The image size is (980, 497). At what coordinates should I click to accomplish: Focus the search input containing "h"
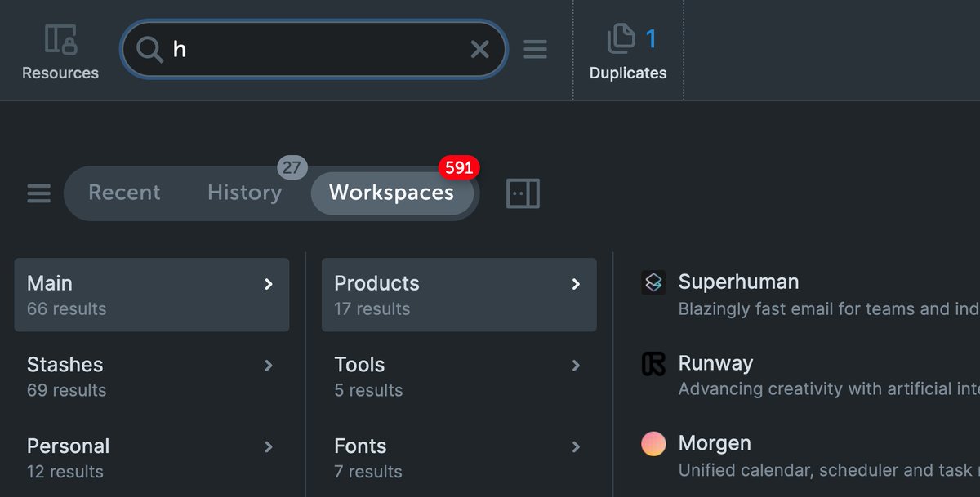pyautogui.click(x=314, y=50)
